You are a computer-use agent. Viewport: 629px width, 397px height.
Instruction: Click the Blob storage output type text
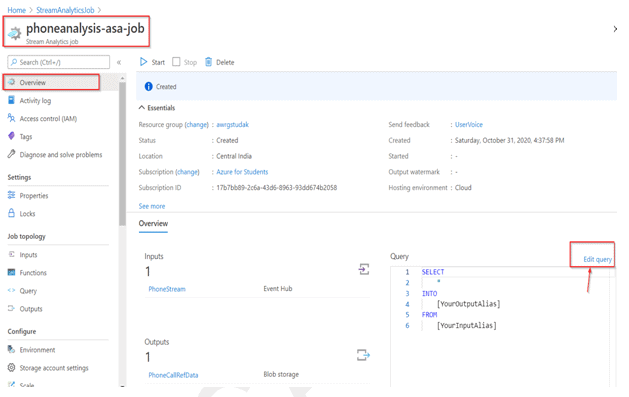click(281, 374)
